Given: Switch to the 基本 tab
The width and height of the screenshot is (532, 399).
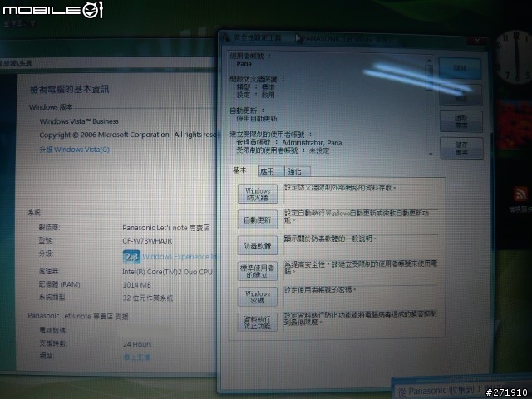Looking at the screenshot, I should (x=243, y=170).
